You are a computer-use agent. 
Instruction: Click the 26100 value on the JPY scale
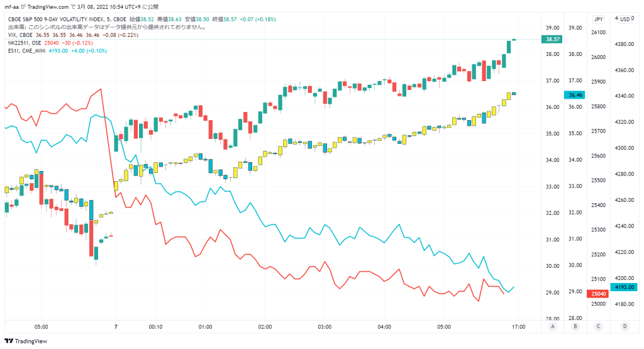click(x=599, y=33)
